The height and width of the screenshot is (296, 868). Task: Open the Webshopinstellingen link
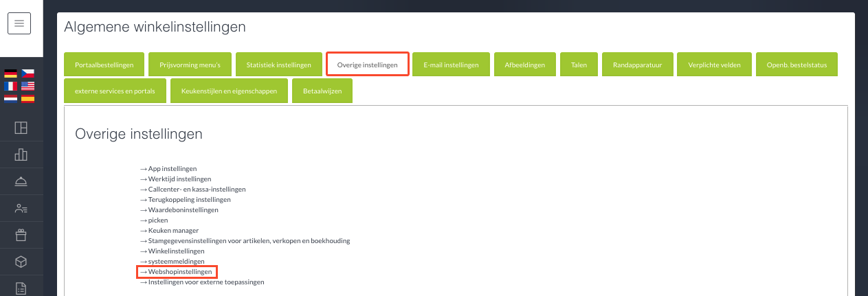click(180, 272)
